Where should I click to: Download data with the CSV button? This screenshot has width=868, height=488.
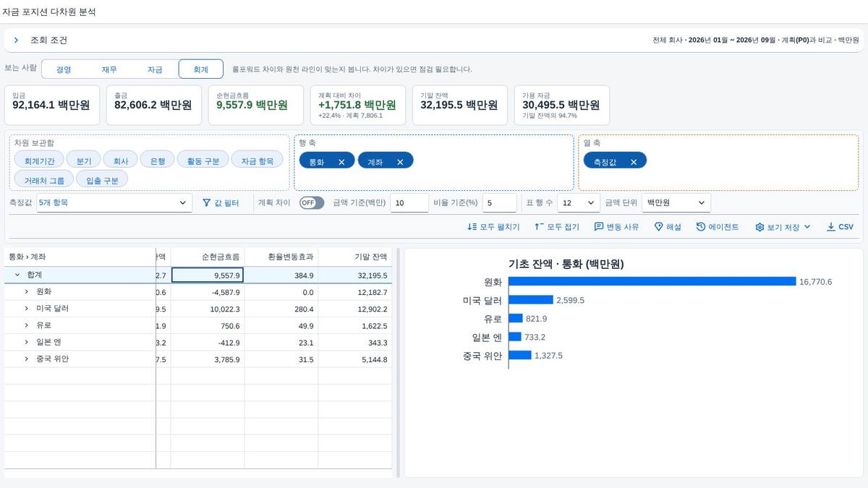(x=840, y=227)
